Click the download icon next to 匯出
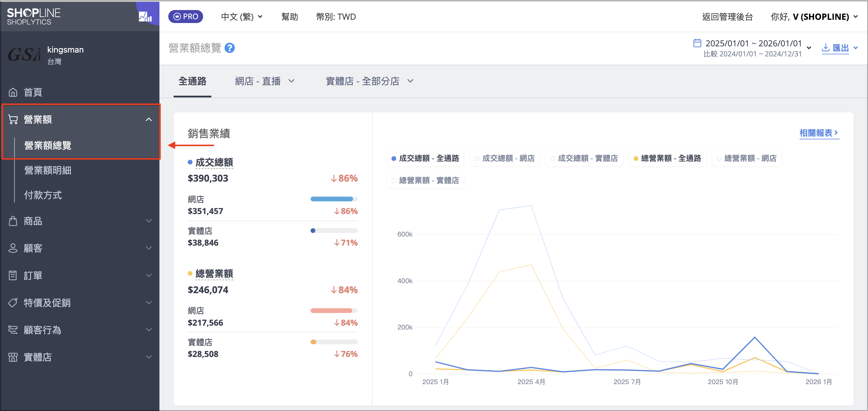Viewport: 868px width, 411px height. (825, 48)
